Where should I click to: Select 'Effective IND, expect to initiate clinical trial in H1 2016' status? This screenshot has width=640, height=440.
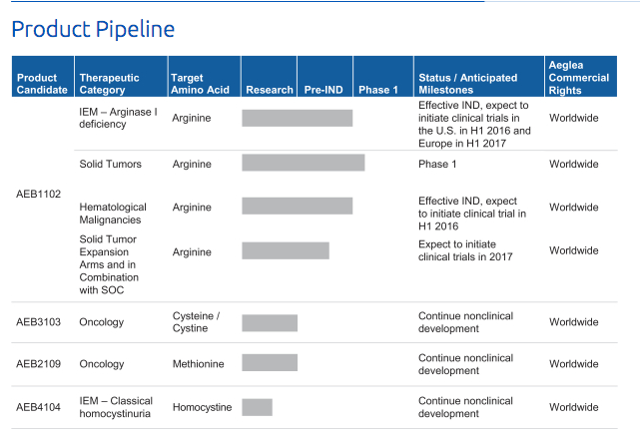click(472, 213)
